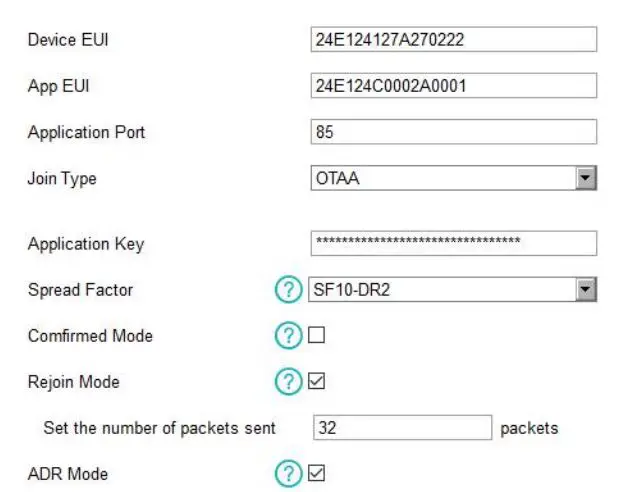Click the Spread Factor label text

tap(80, 290)
